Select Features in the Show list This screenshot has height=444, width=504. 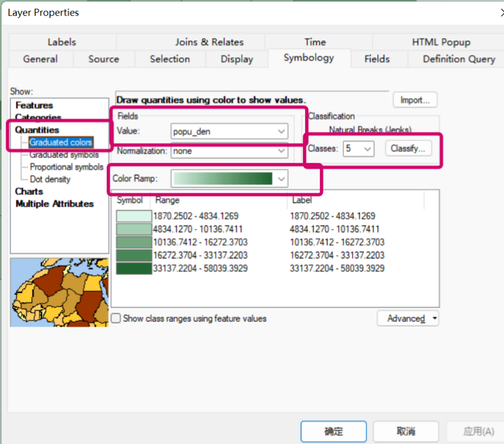[35, 105]
